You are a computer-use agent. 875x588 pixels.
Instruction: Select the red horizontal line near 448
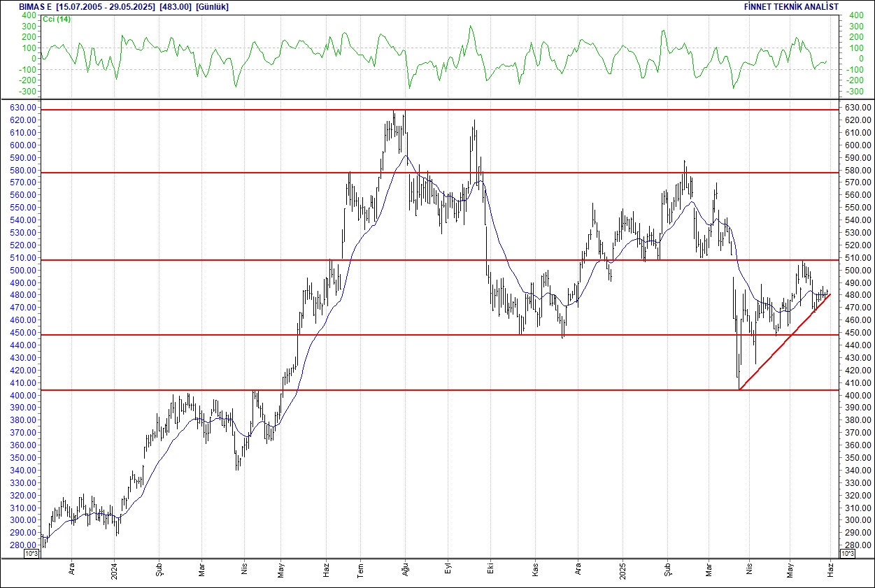pyautogui.click(x=439, y=335)
